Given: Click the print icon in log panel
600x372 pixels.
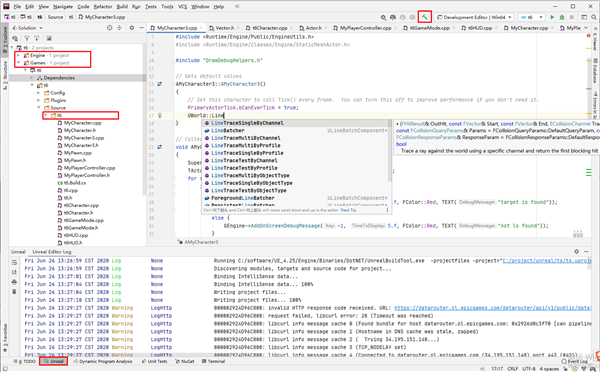Looking at the screenshot, I should coord(14,282).
